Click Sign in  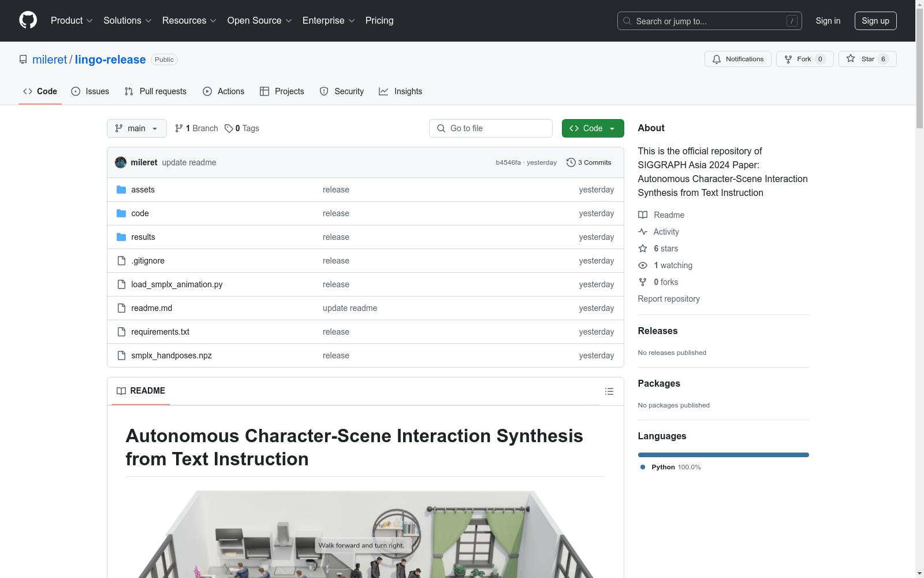pos(828,21)
